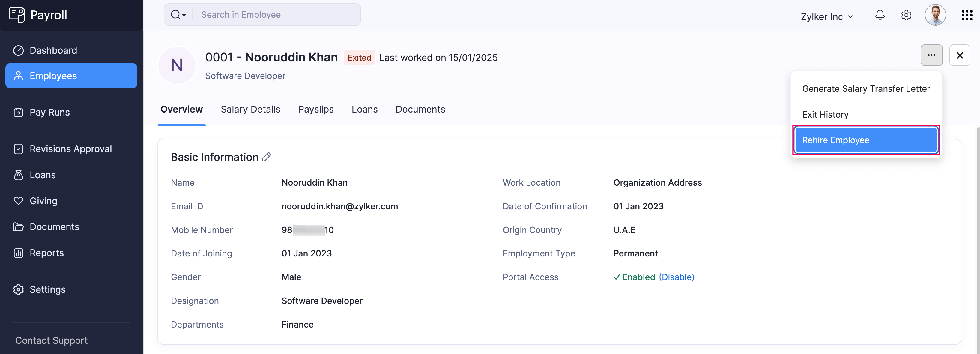This screenshot has width=980, height=354.
Task: Open the user profile avatar
Action: 935,15
